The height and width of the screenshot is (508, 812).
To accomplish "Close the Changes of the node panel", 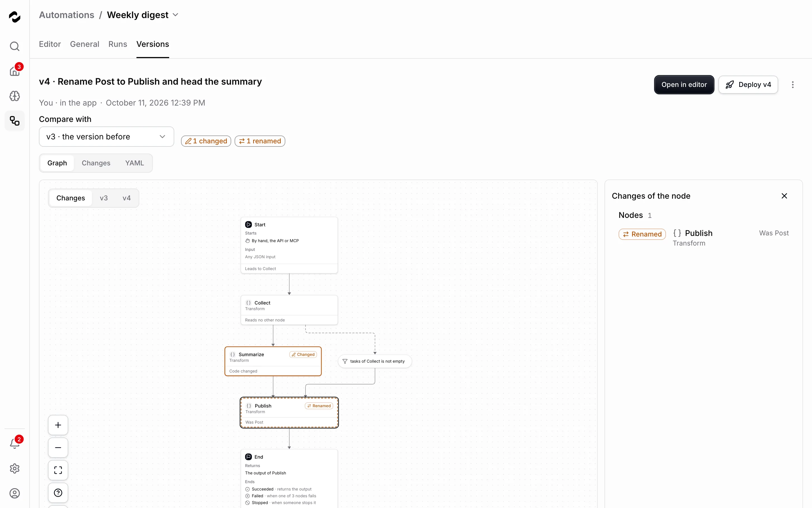I will 784,196.
